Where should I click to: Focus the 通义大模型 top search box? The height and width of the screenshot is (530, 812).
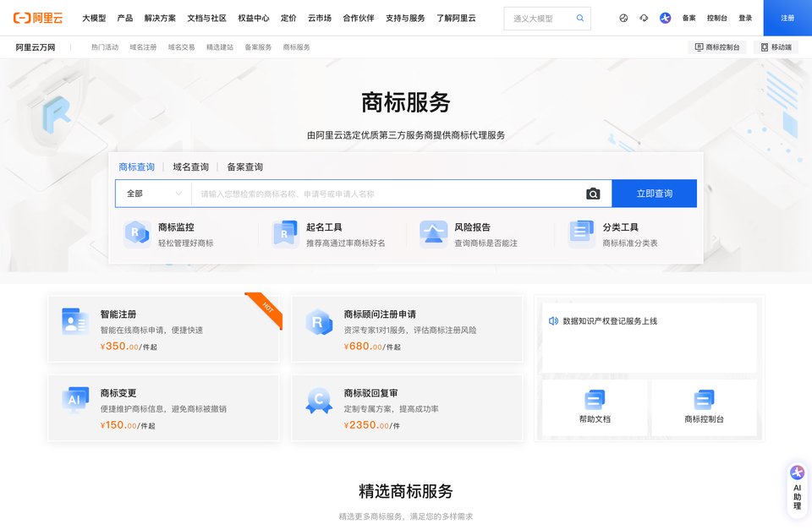(x=547, y=18)
